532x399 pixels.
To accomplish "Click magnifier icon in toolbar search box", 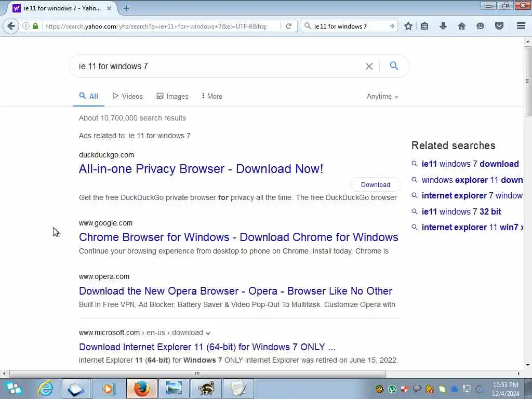I will (308, 26).
